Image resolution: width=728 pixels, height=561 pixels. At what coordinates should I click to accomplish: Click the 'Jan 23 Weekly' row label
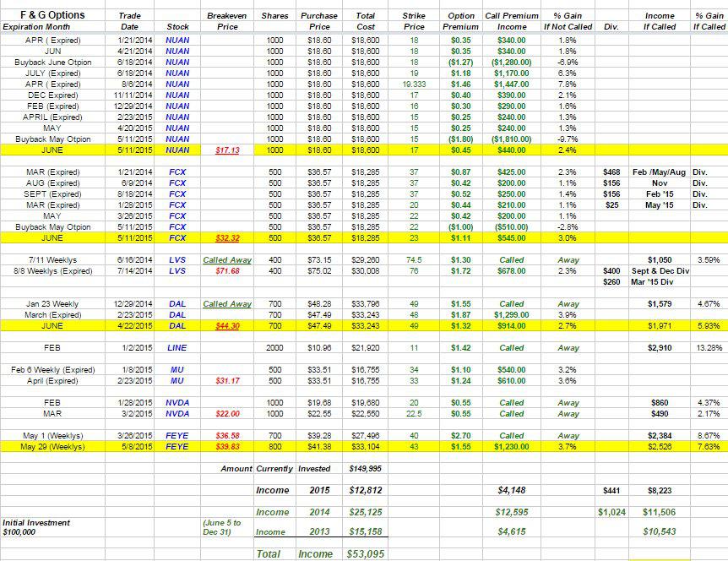coord(52,303)
